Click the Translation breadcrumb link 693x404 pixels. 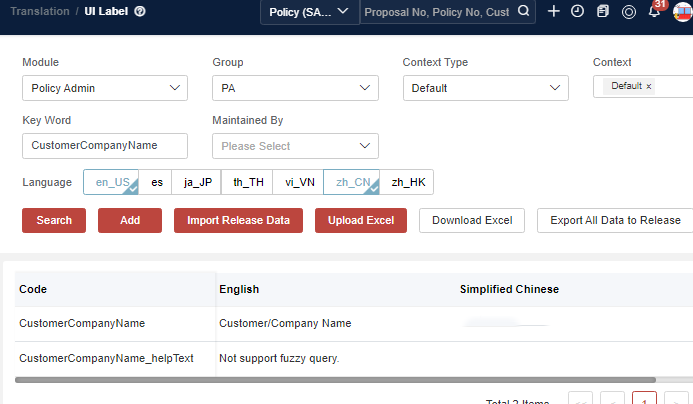pyautogui.click(x=40, y=11)
